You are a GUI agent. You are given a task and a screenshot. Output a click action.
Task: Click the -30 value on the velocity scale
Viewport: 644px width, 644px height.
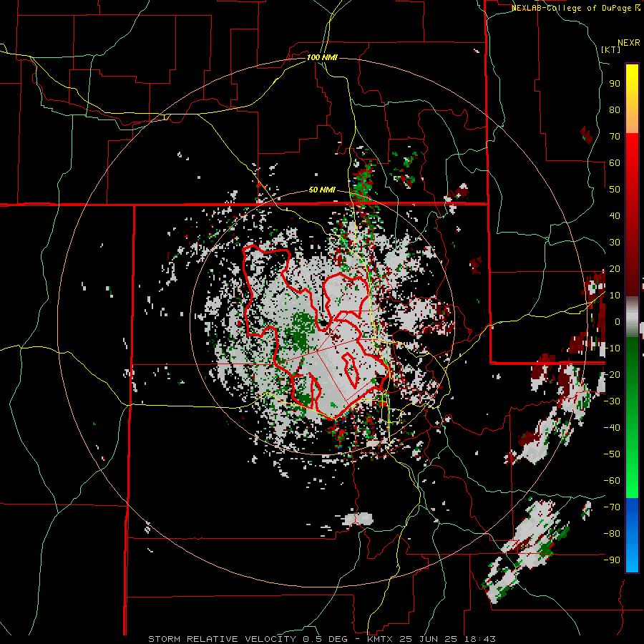coord(612,401)
